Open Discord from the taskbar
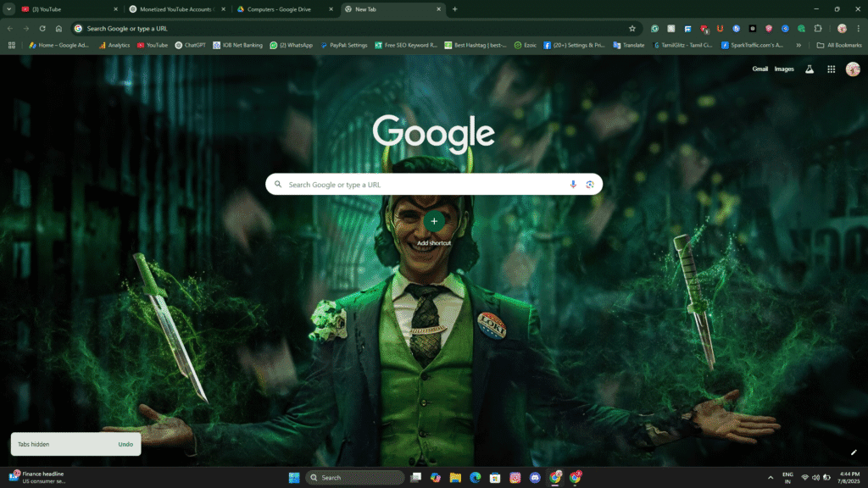The height and width of the screenshot is (488, 868). pyautogui.click(x=535, y=478)
